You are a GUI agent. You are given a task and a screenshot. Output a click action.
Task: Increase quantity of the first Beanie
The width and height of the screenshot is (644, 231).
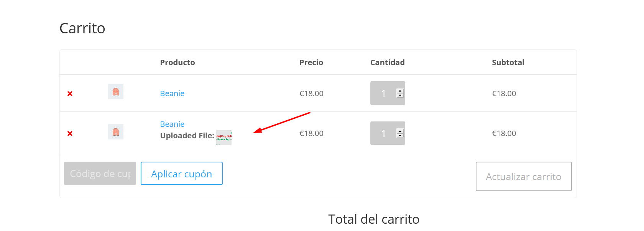(x=400, y=91)
